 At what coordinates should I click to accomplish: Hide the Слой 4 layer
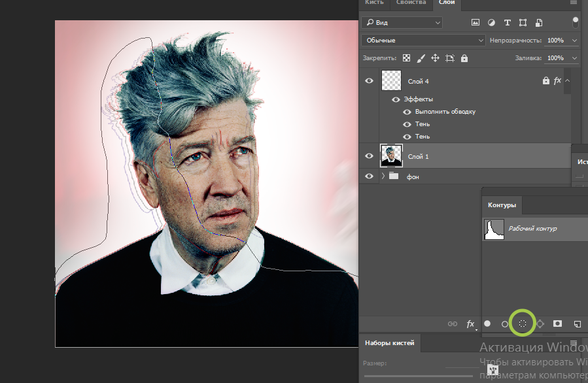coord(370,81)
